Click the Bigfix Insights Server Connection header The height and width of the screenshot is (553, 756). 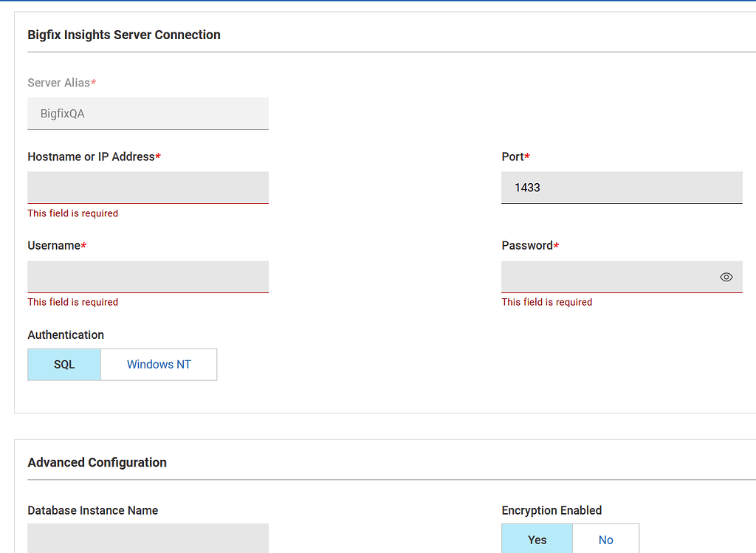(124, 35)
